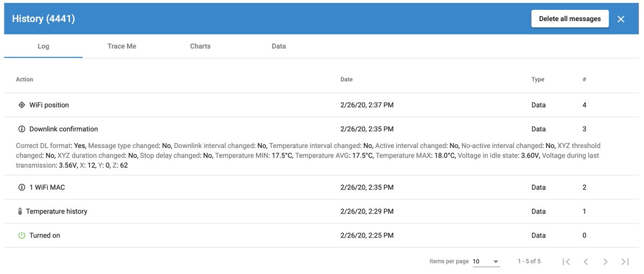Click the green Turned on power icon
The height and width of the screenshot is (274, 644).
pyautogui.click(x=21, y=235)
